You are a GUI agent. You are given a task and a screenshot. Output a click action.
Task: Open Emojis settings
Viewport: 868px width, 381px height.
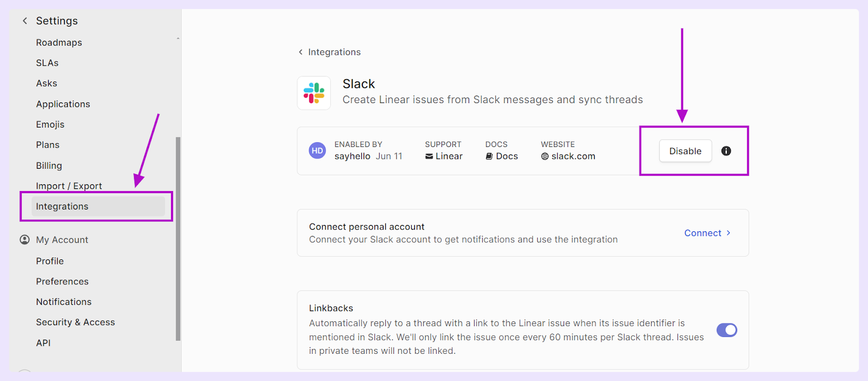click(50, 124)
